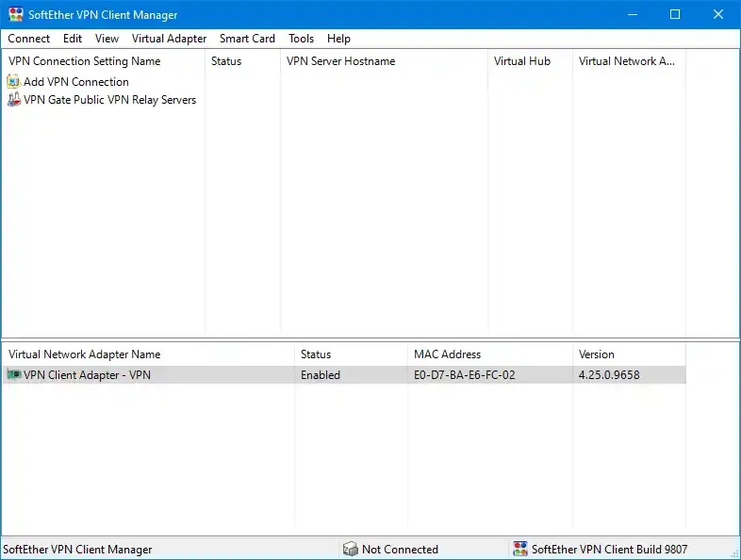Click the Add VPN Connection icon
The image size is (741, 560).
(x=14, y=82)
